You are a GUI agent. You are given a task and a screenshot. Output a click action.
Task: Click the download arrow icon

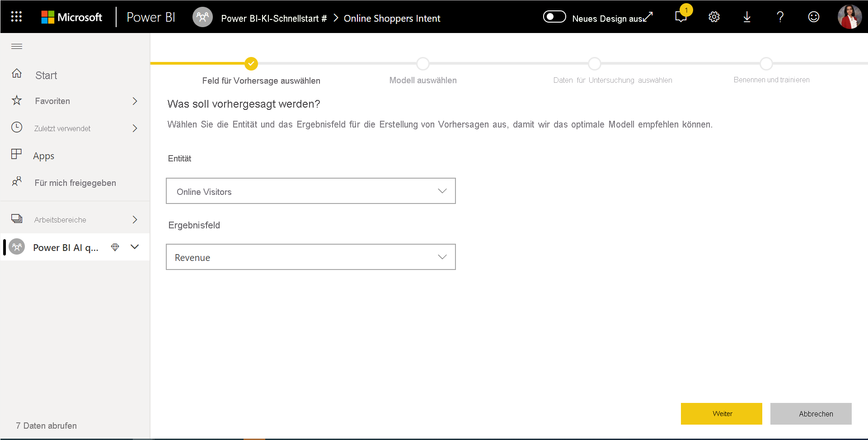click(x=747, y=17)
